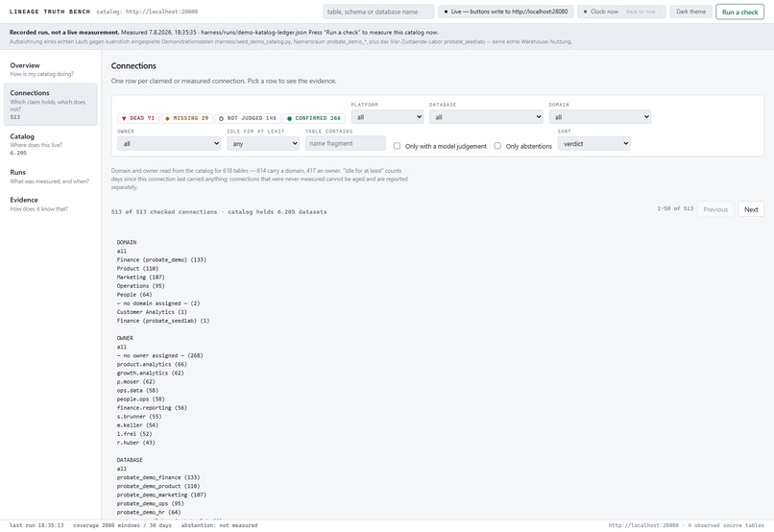This screenshot has width=774, height=532.
Task: Click the probate_demo_hr (64) database entry
Action: (149, 512)
